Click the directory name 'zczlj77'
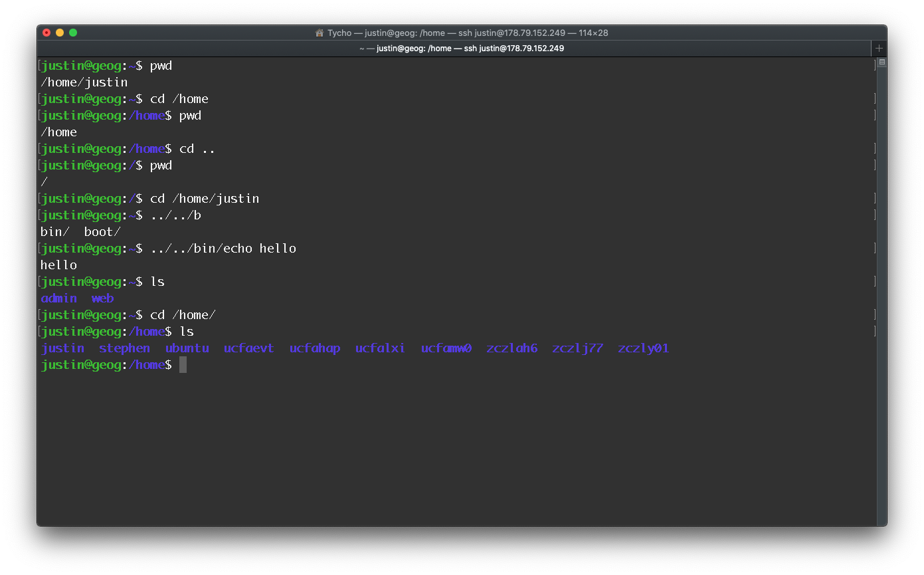924x575 pixels. pyautogui.click(x=577, y=348)
